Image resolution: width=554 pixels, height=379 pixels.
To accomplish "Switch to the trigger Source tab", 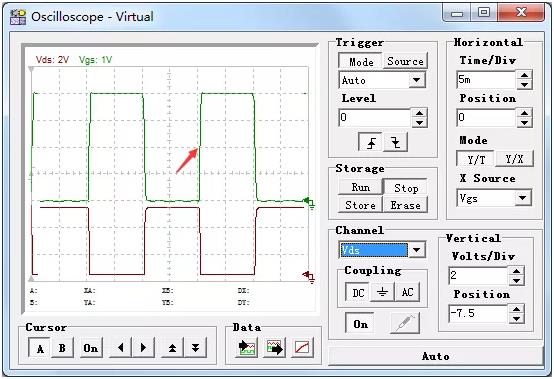I will [405, 61].
